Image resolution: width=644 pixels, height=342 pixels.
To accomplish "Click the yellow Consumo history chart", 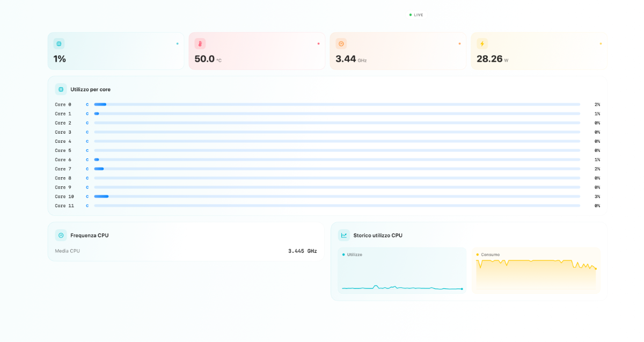I will [x=536, y=275].
